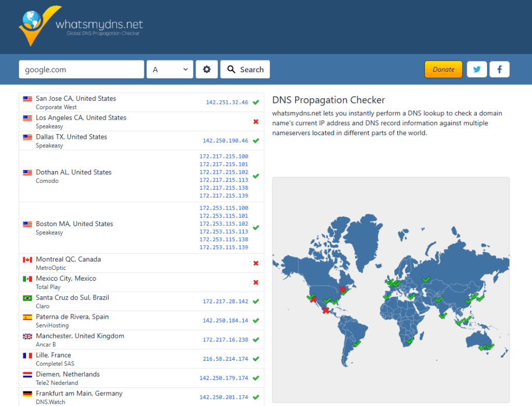Open IP address 172.217.215.139 link

tap(223, 195)
